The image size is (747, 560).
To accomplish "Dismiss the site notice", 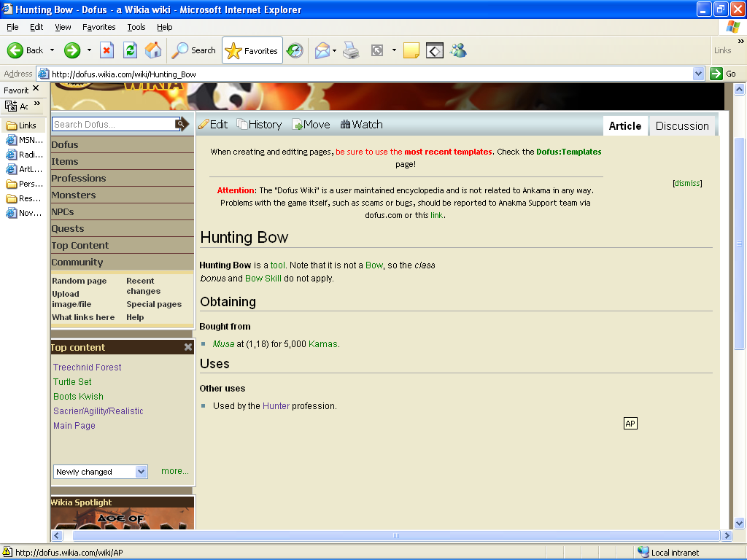I will click(x=687, y=183).
